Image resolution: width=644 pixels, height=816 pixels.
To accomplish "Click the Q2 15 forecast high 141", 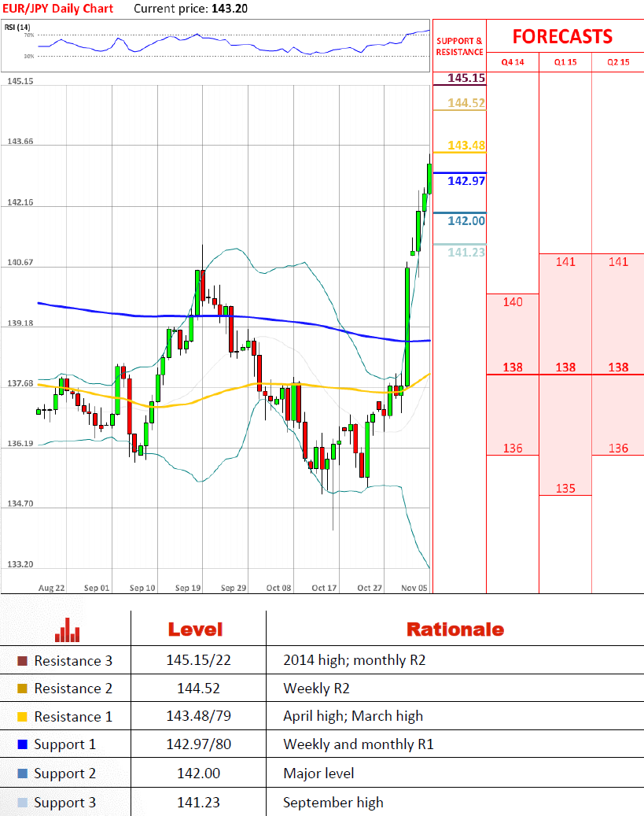I will click(x=618, y=262).
